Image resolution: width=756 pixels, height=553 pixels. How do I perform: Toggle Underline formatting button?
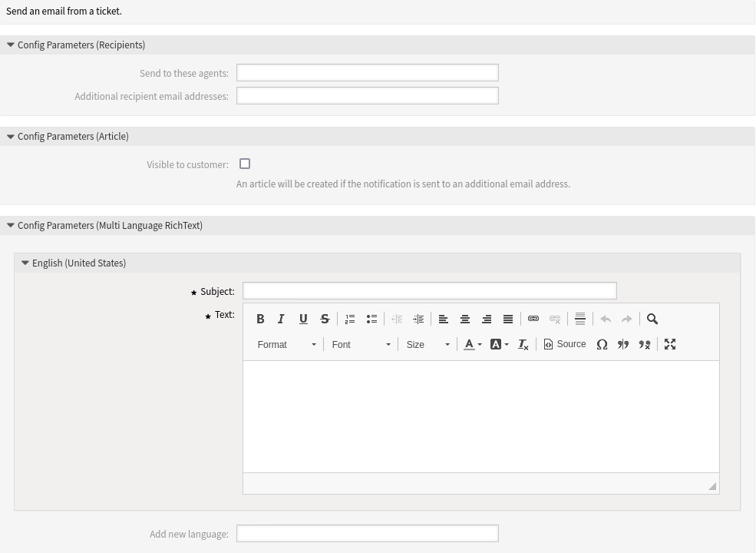303,319
